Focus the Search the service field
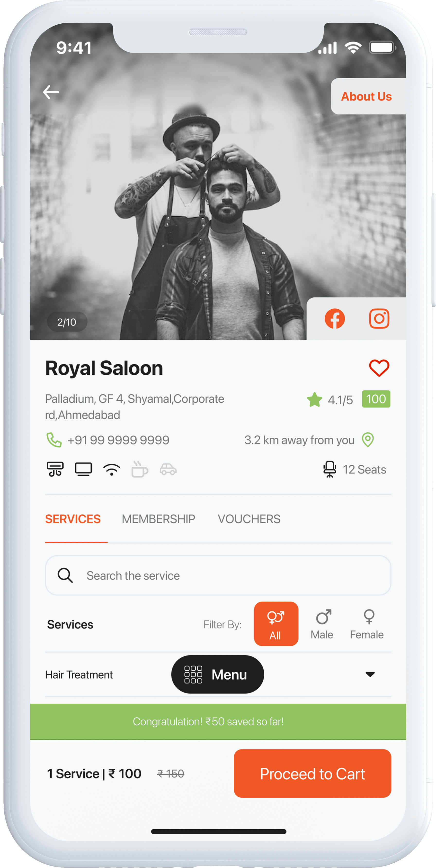The width and height of the screenshot is (436, 868). point(218,575)
